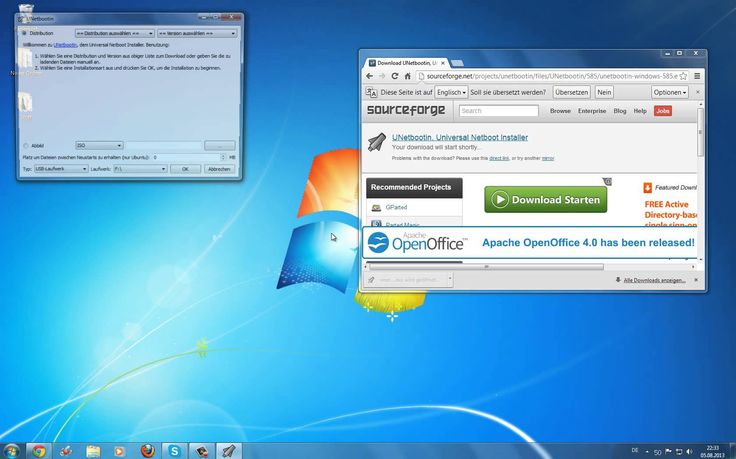Click the SourceForge Search field
Screen dimensions: 736x459
coord(498,111)
